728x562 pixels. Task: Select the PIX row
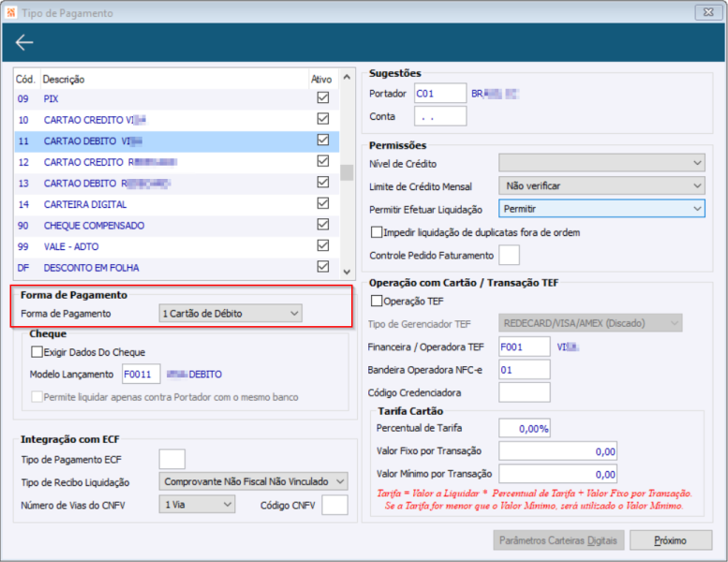pyautogui.click(x=177, y=98)
